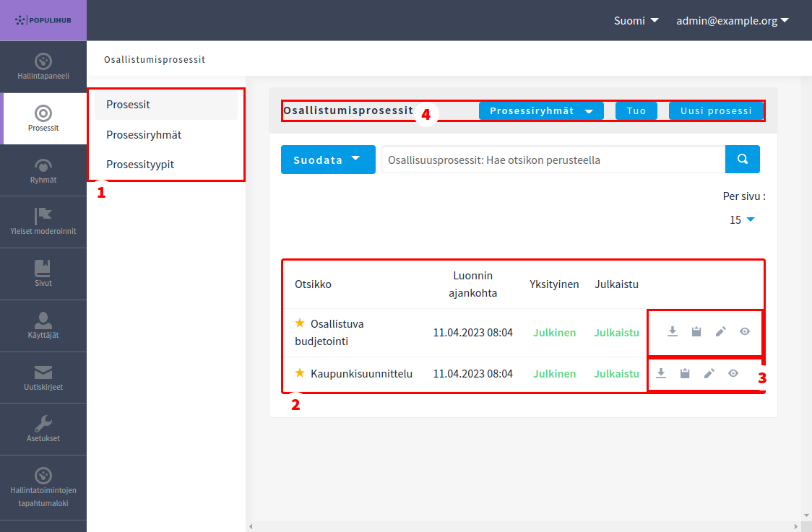The image size is (812, 532).
Task: Open Asetukset wrench settings
Action: click(x=43, y=430)
